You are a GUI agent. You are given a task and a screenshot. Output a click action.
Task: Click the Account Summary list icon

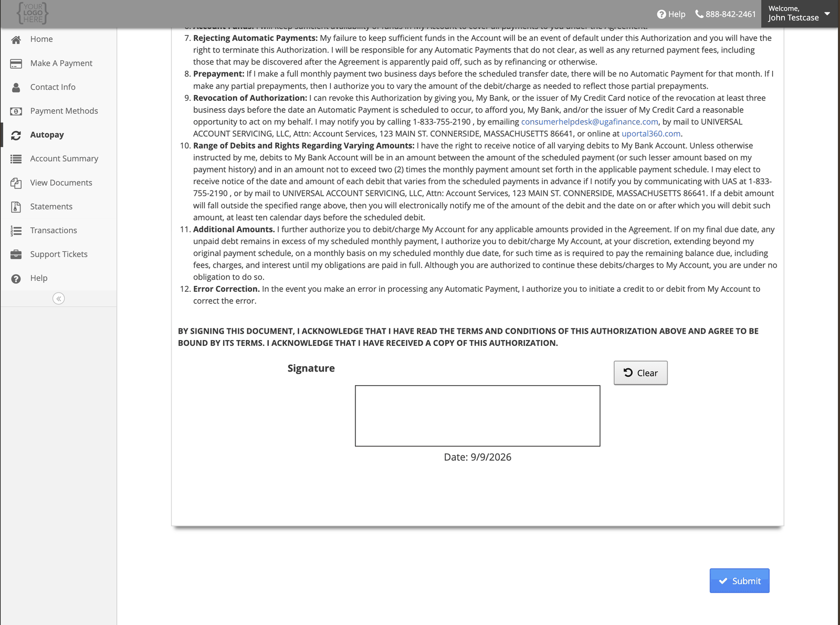[16, 159]
